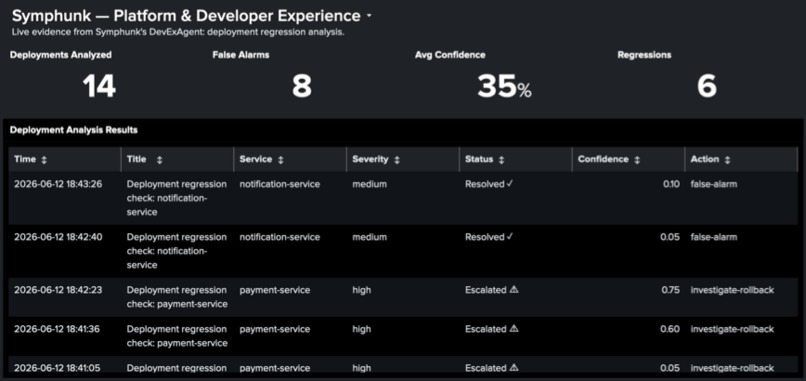Click the Avg Confidence label
This screenshot has height=381, width=806.
tap(450, 55)
